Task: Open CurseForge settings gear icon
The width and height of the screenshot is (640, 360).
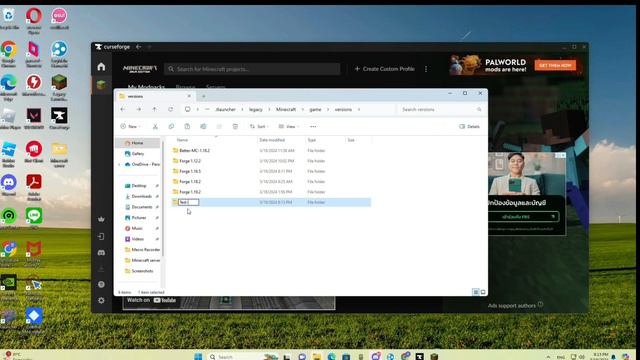Action: coord(101,300)
